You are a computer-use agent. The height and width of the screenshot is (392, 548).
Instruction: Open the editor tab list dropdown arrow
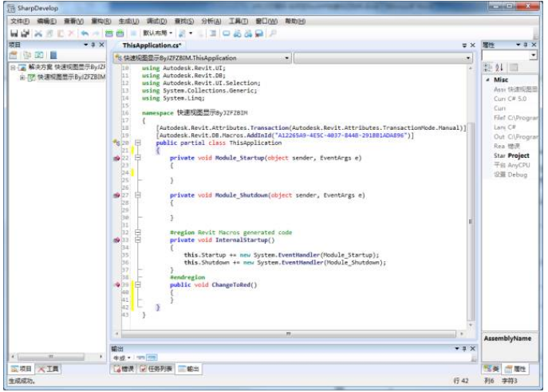[x=464, y=45]
